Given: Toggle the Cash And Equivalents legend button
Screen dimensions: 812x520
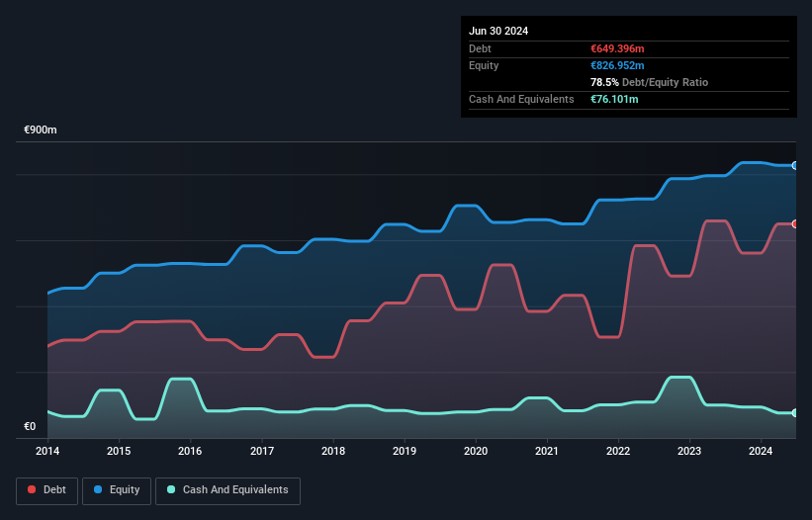Looking at the screenshot, I should pyautogui.click(x=227, y=490).
